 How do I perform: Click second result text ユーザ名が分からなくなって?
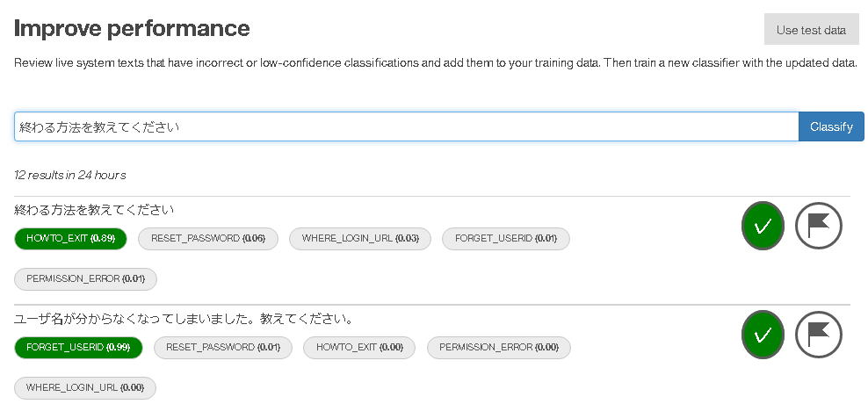tap(184, 320)
